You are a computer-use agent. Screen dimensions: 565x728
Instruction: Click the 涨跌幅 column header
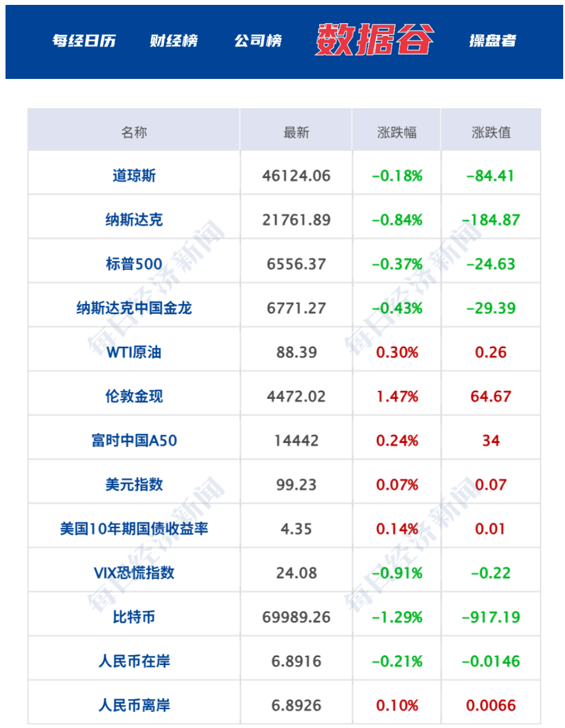coord(397,132)
